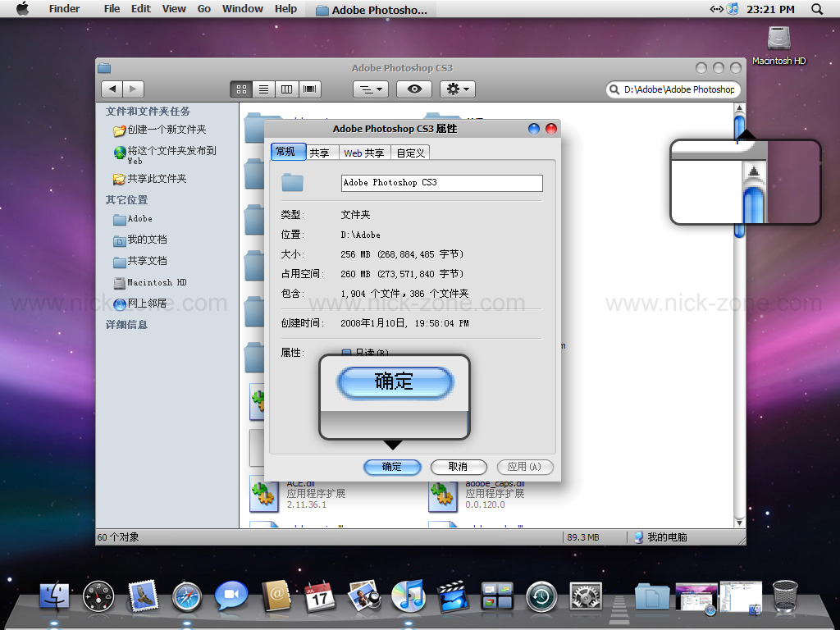Launch iPhoto from the dock
Image resolution: width=840 pixels, height=630 pixels.
click(364, 596)
